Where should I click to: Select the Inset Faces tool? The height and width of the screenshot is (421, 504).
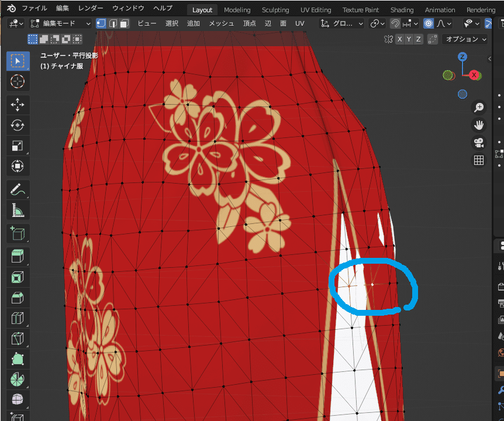tap(18, 277)
